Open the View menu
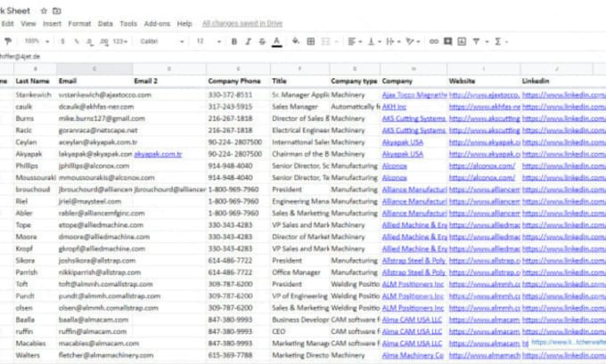This screenshot has width=606, height=364. pyautogui.click(x=29, y=24)
